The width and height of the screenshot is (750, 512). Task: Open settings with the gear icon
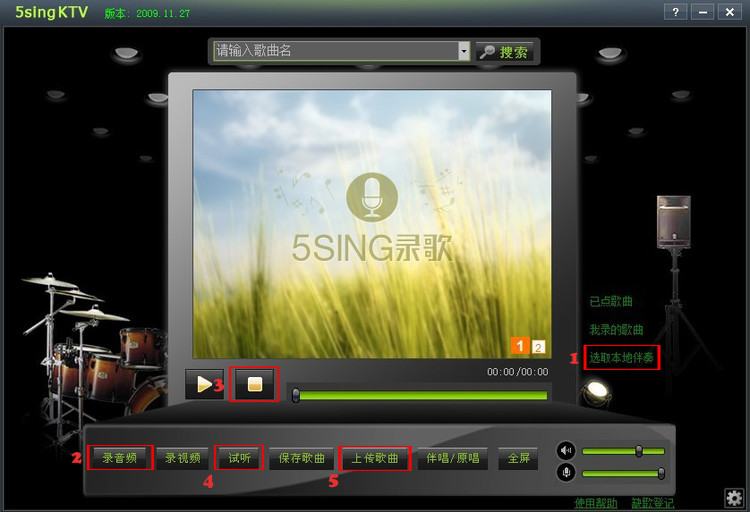734,498
